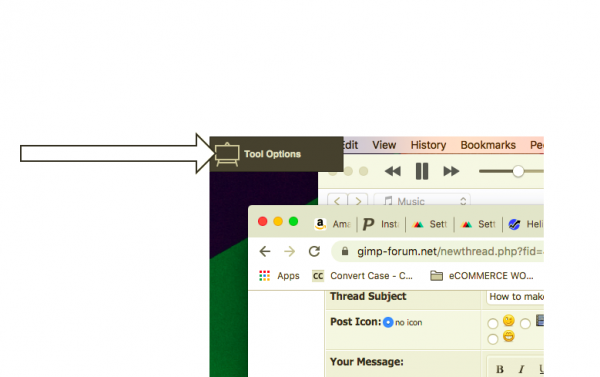Open the Music library dropdown

pos(422,201)
